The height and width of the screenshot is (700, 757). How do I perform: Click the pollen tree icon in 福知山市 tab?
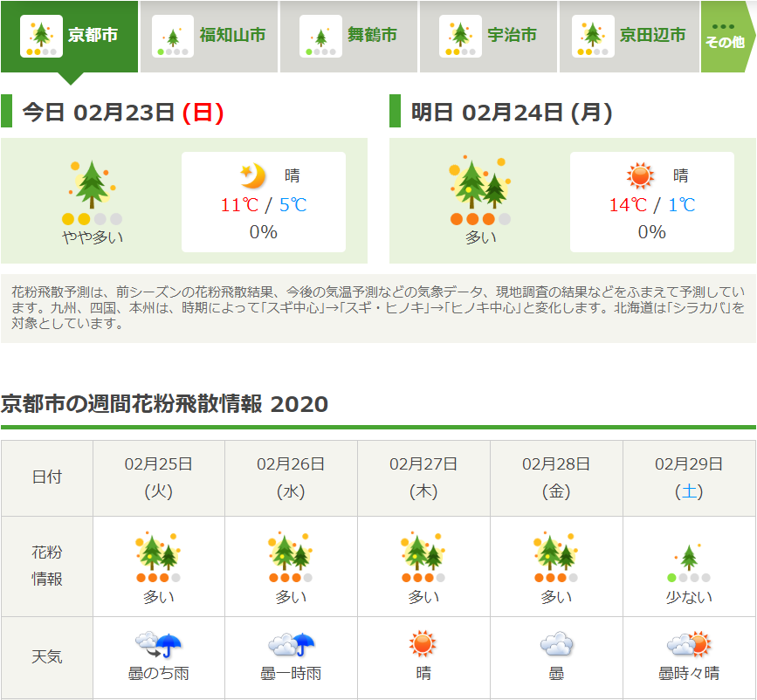click(x=172, y=36)
